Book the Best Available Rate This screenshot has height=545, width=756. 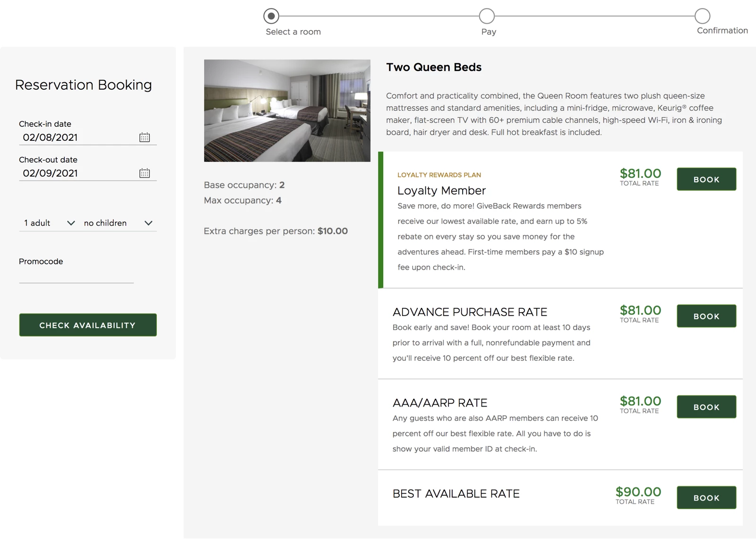coord(706,498)
